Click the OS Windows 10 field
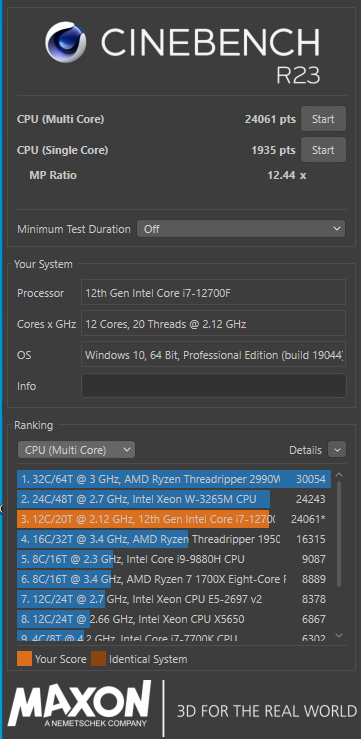Screen dimensions: 361x739 tap(213, 354)
